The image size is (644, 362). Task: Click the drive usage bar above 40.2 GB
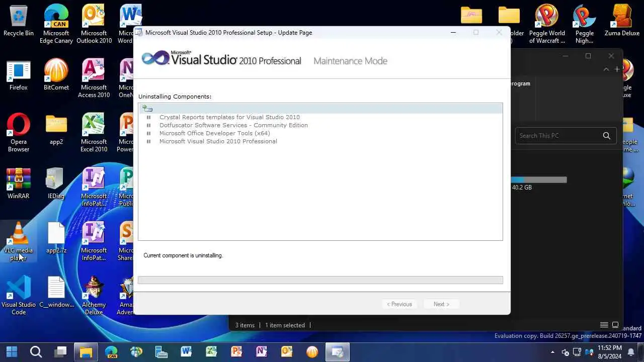click(x=539, y=179)
